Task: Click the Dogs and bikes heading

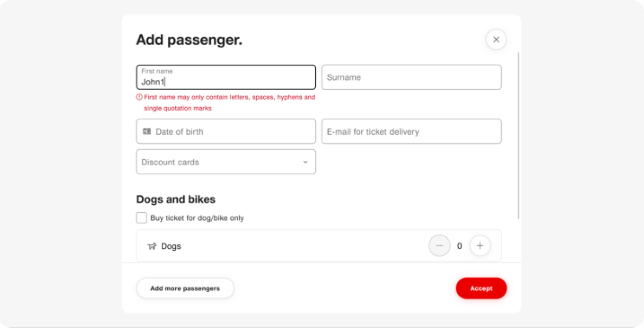Action: coord(176,200)
